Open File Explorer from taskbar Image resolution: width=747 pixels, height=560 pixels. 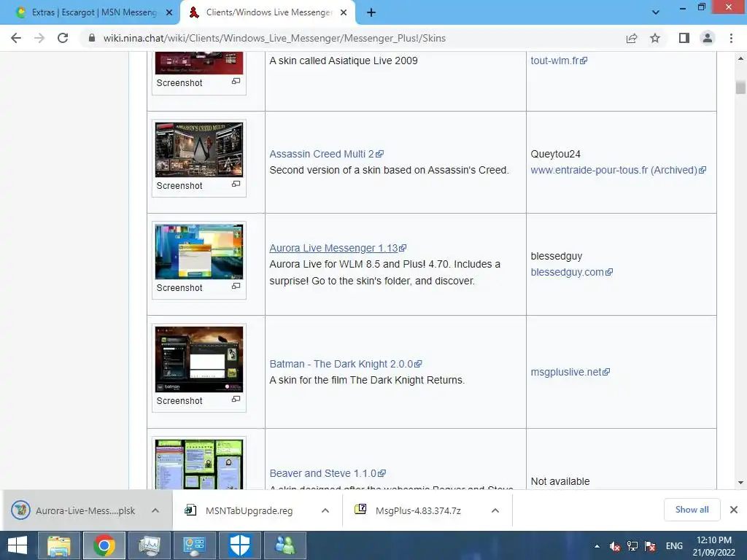coord(58,545)
